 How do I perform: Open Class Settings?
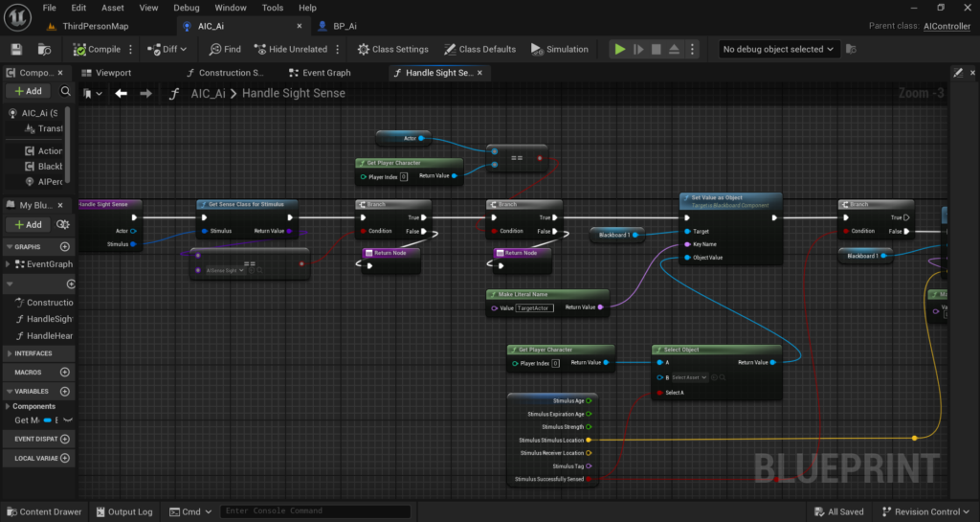(393, 50)
